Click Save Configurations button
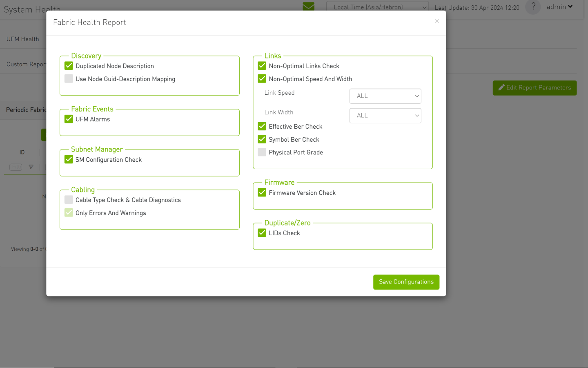The image size is (588, 368). [406, 282]
